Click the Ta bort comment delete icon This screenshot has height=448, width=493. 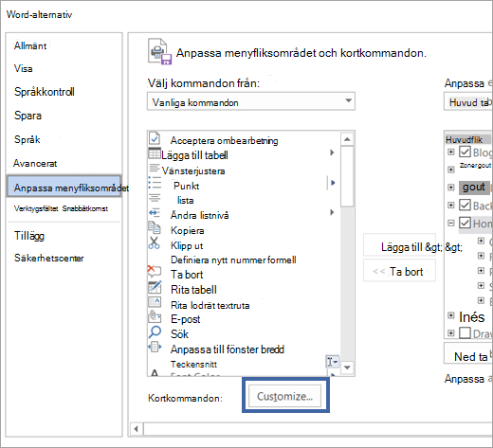coord(155,272)
